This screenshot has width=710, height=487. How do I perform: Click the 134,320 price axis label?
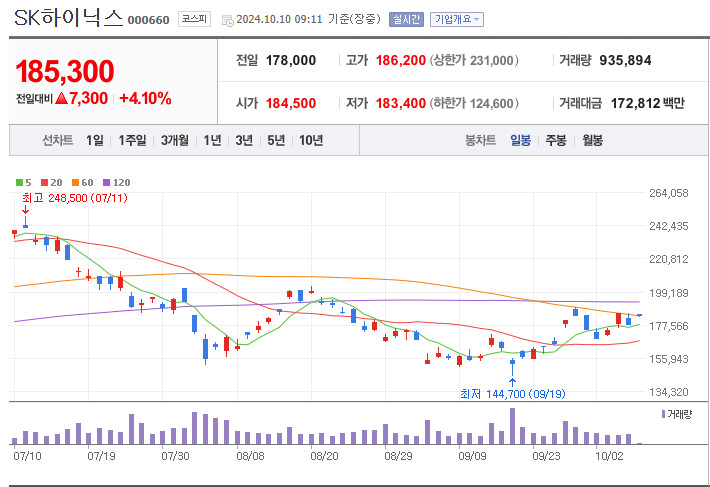coord(668,392)
